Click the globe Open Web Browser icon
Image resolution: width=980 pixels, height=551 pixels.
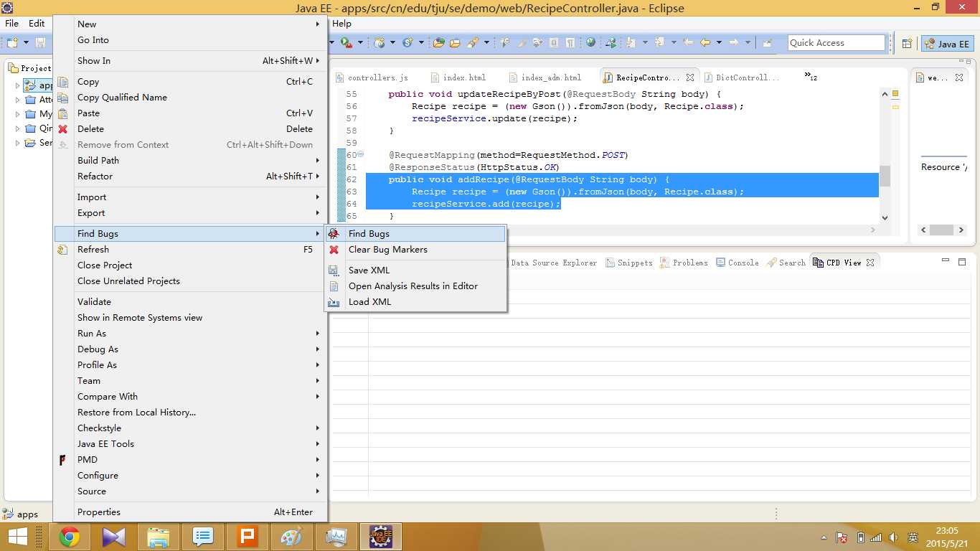[x=590, y=42]
